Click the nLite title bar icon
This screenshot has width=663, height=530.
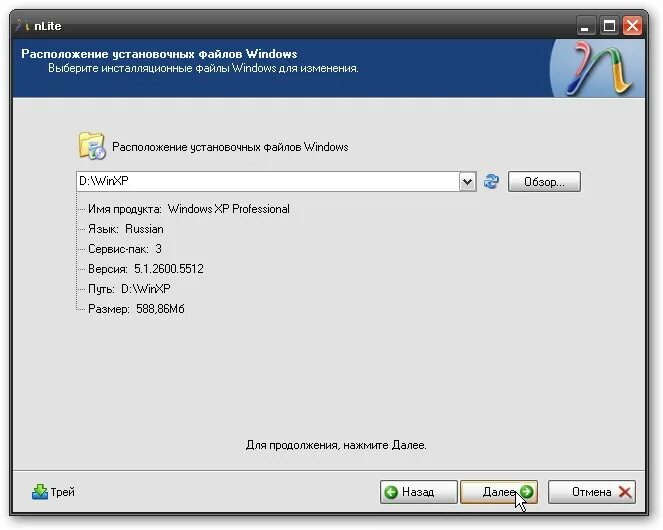coord(22,25)
